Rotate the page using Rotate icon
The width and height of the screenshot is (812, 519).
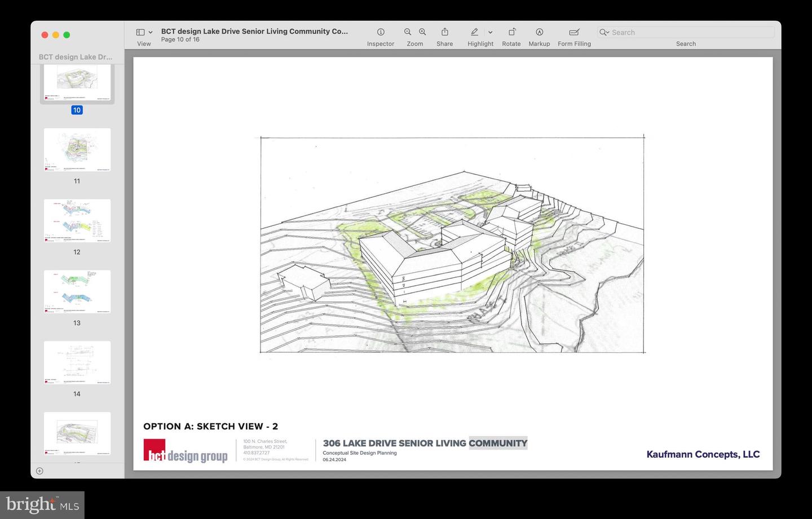[511, 32]
